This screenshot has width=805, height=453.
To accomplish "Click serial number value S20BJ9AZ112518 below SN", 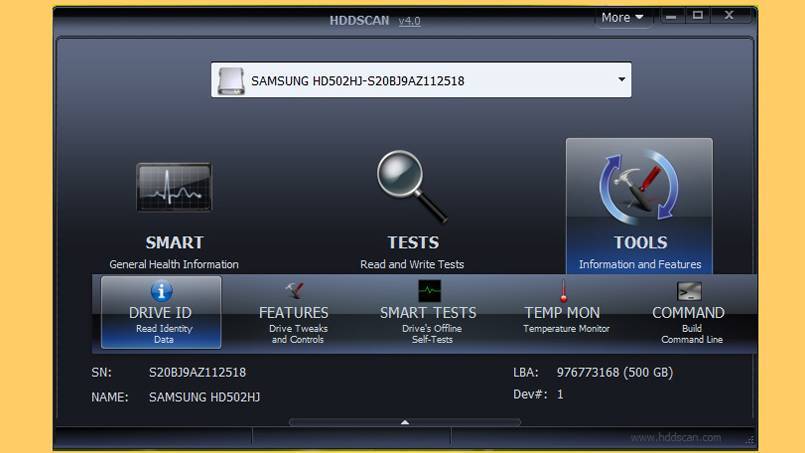I will (197, 372).
